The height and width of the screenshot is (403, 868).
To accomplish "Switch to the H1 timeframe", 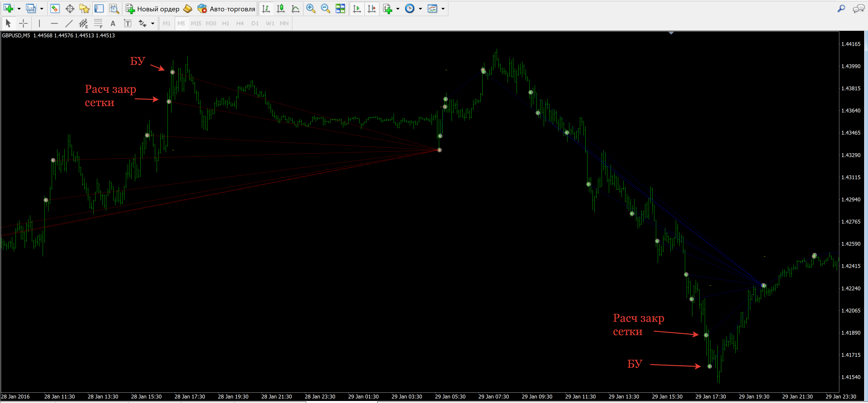I will click(226, 23).
